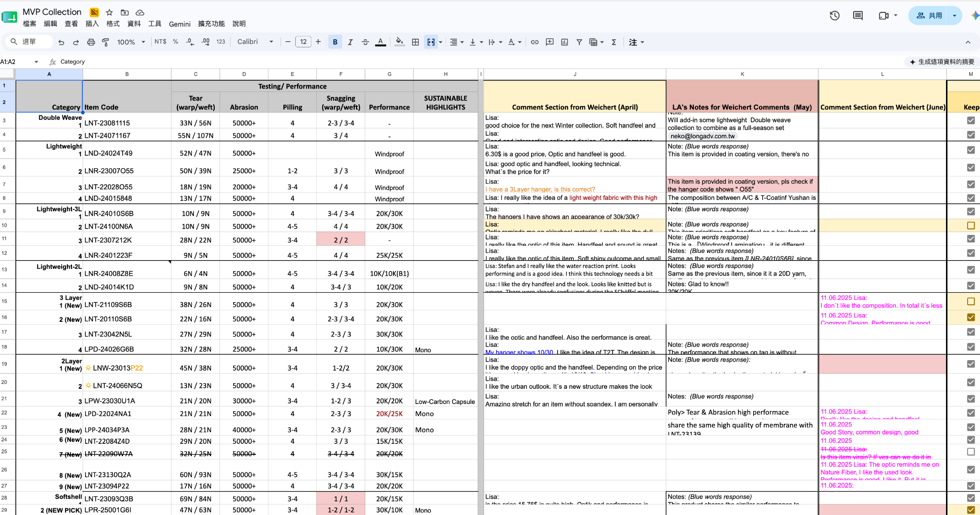Insert a comment from toolbar
This screenshot has width=980, height=515.
550,42
